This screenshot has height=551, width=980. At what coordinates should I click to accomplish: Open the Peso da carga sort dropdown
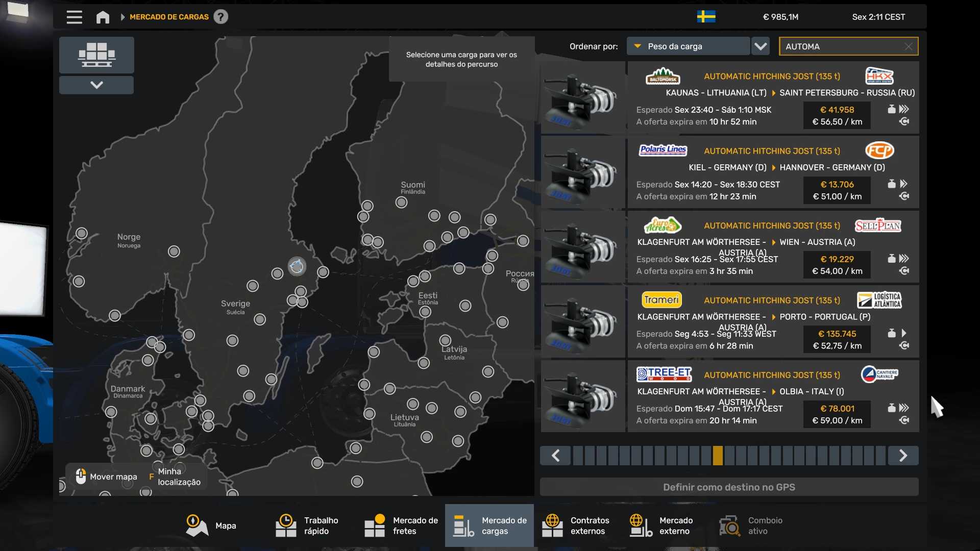[688, 46]
